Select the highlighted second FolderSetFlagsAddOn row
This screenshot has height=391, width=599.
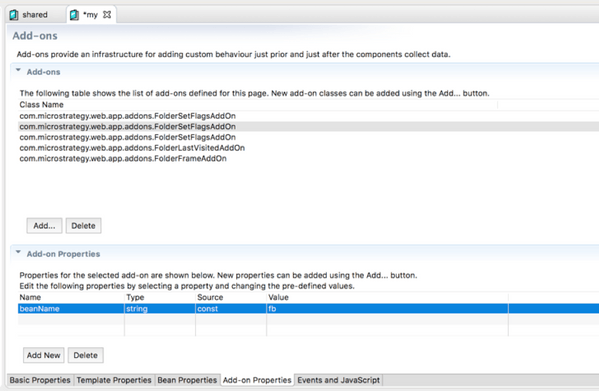tap(309, 126)
